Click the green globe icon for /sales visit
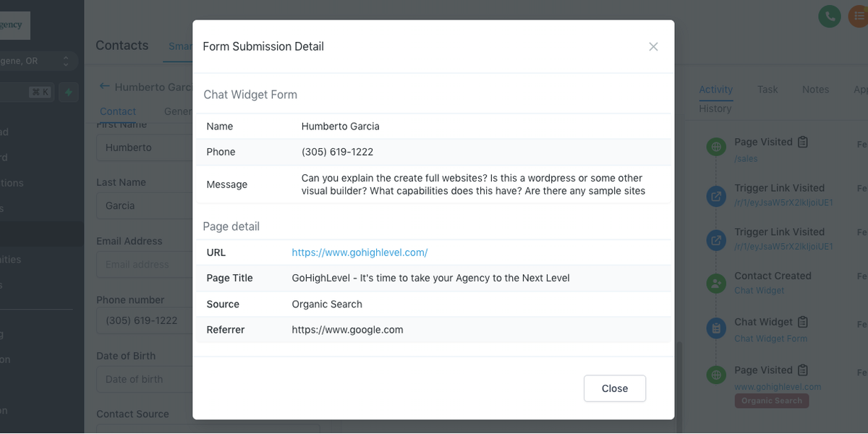 coord(716,147)
